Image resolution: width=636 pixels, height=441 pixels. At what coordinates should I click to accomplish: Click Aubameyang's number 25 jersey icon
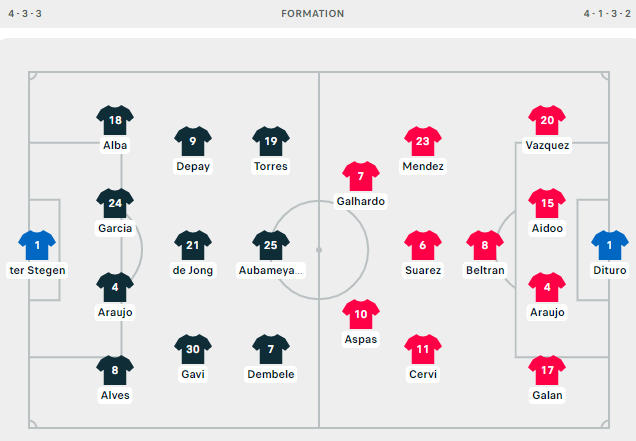click(x=271, y=245)
